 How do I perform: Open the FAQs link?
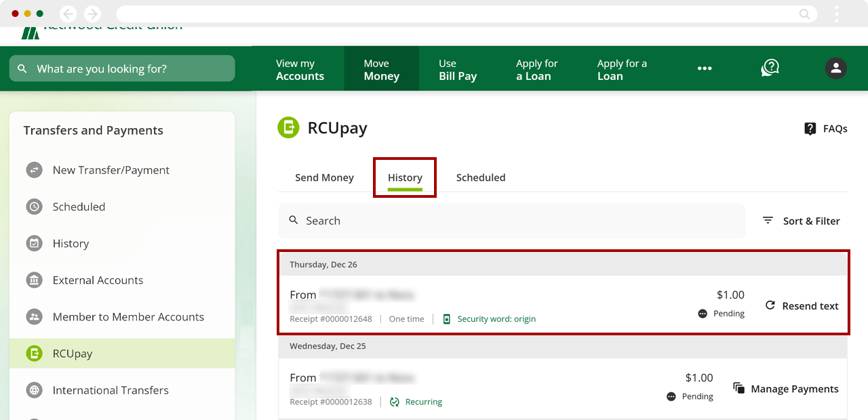[835, 129]
